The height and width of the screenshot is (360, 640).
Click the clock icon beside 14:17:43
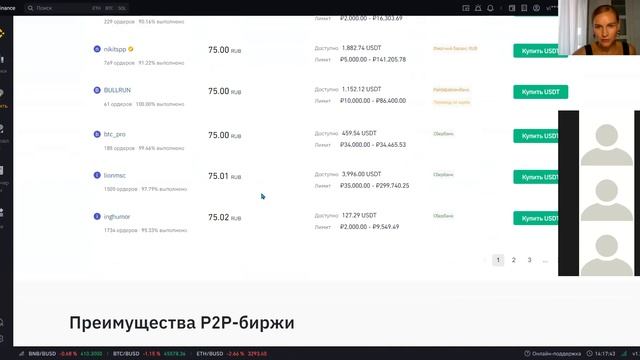589,353
